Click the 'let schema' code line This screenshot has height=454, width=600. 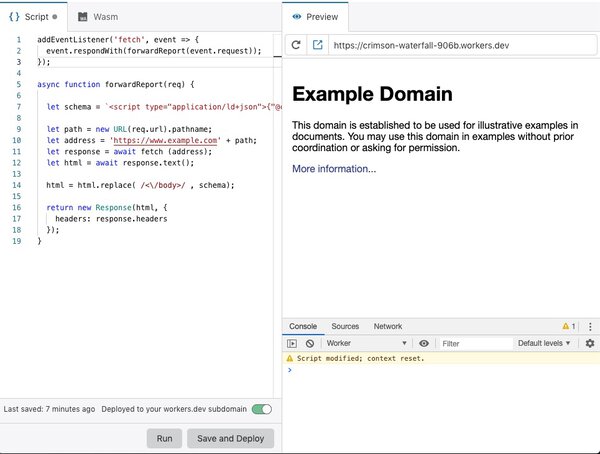163,107
